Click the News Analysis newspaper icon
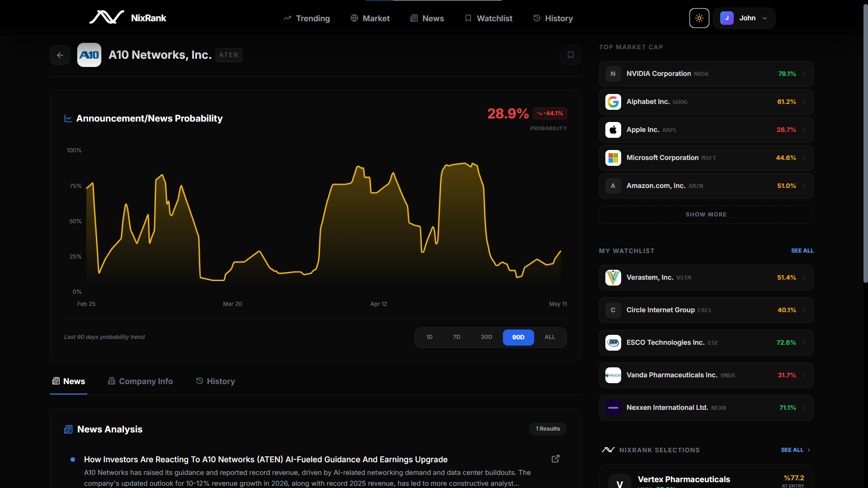Screen dimensions: 868x488 click(68, 429)
